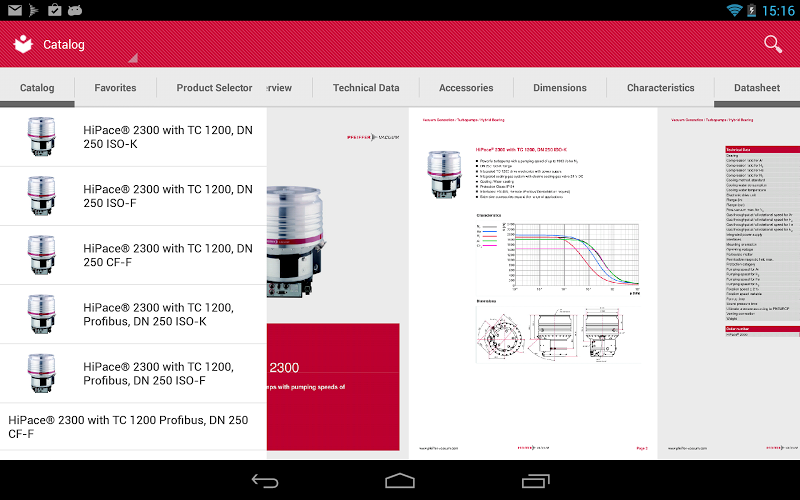Tap the 15:16 clock in status bar
The width and height of the screenshot is (800, 500).
pyautogui.click(x=778, y=11)
